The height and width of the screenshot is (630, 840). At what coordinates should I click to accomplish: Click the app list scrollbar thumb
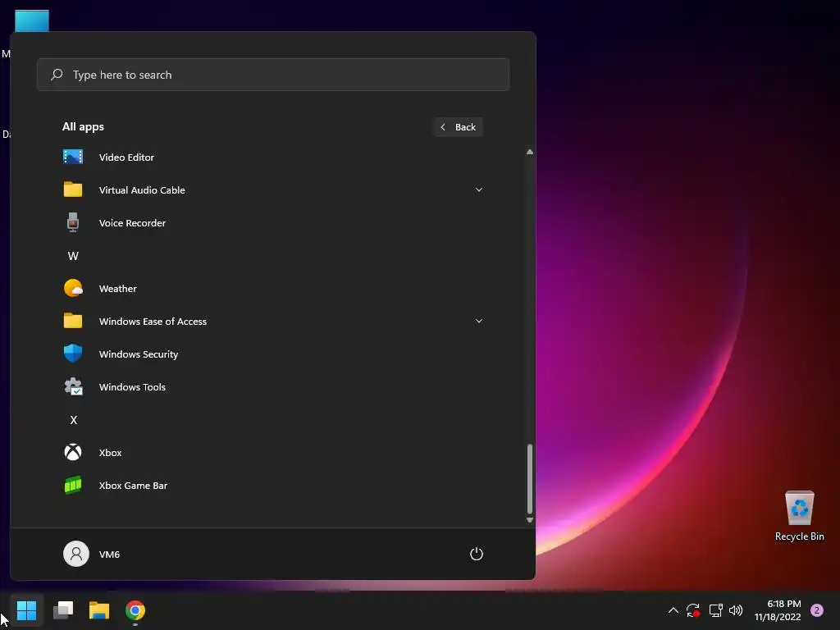pos(529,478)
